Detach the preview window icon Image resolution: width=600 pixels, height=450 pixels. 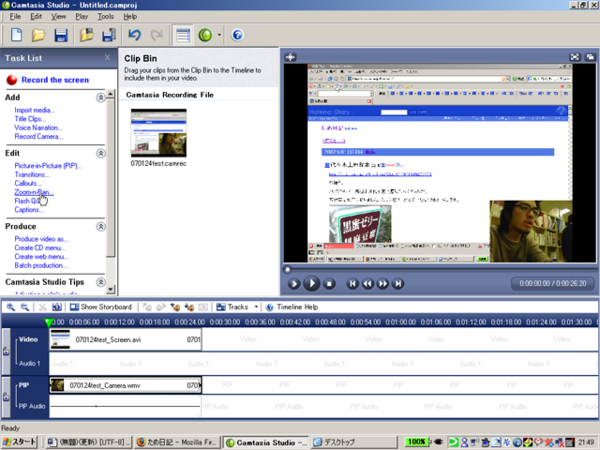[590, 57]
